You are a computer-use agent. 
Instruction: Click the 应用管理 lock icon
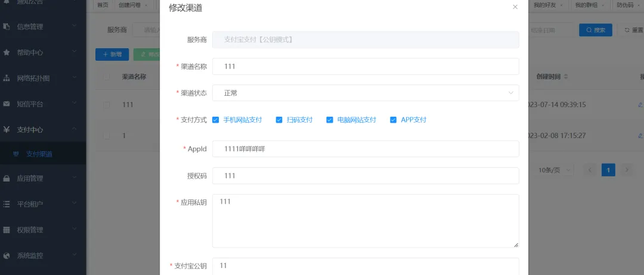(x=7, y=179)
